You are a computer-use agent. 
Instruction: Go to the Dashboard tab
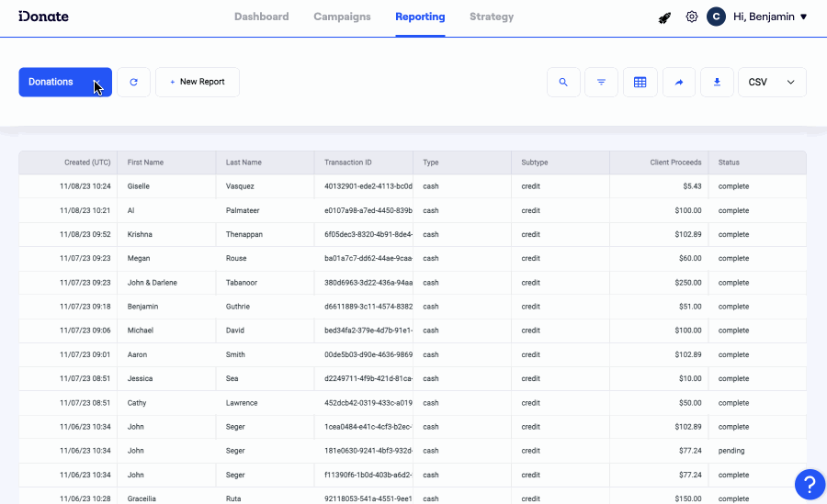[262, 17]
